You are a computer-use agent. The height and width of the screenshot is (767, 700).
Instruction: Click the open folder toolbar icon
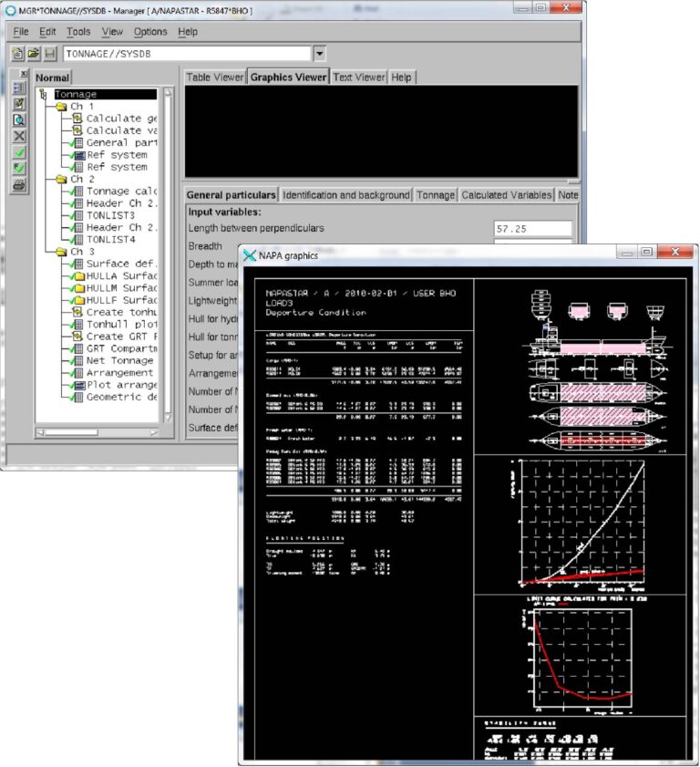click(x=33, y=53)
